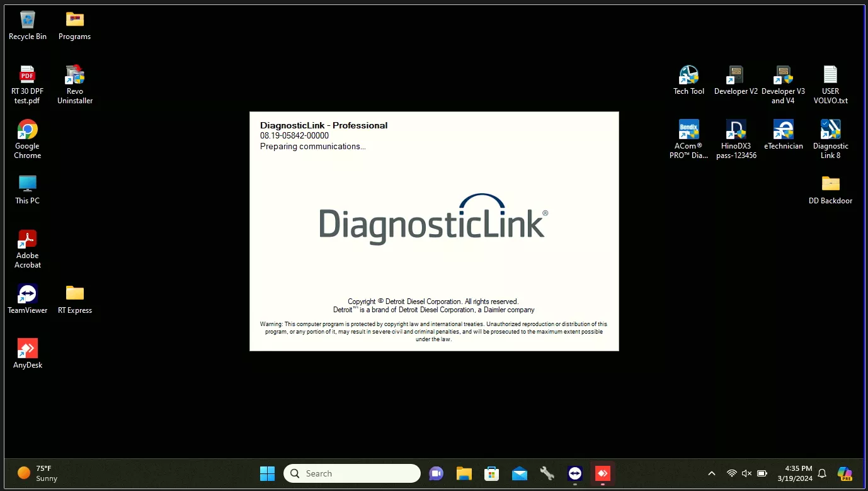The height and width of the screenshot is (491, 868).
Task: Open the notification bell in the taskbar
Action: pyautogui.click(x=821, y=473)
